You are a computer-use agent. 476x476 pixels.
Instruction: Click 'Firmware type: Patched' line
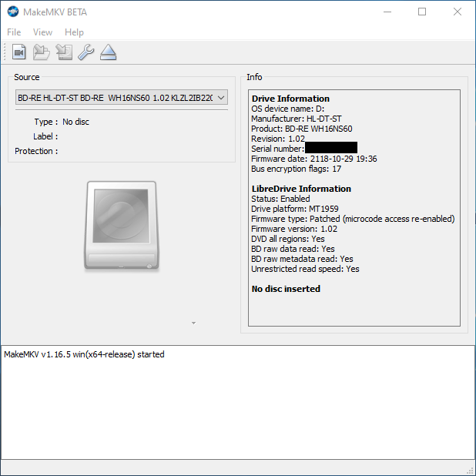pos(353,219)
